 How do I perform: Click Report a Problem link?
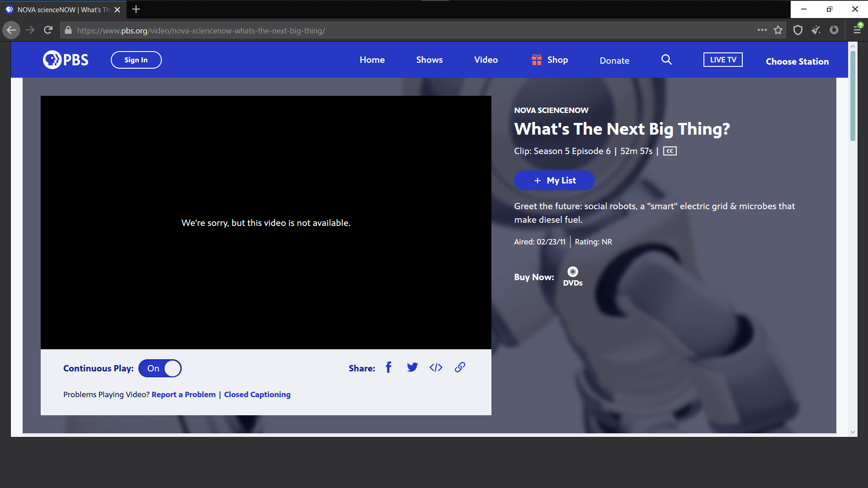click(184, 394)
